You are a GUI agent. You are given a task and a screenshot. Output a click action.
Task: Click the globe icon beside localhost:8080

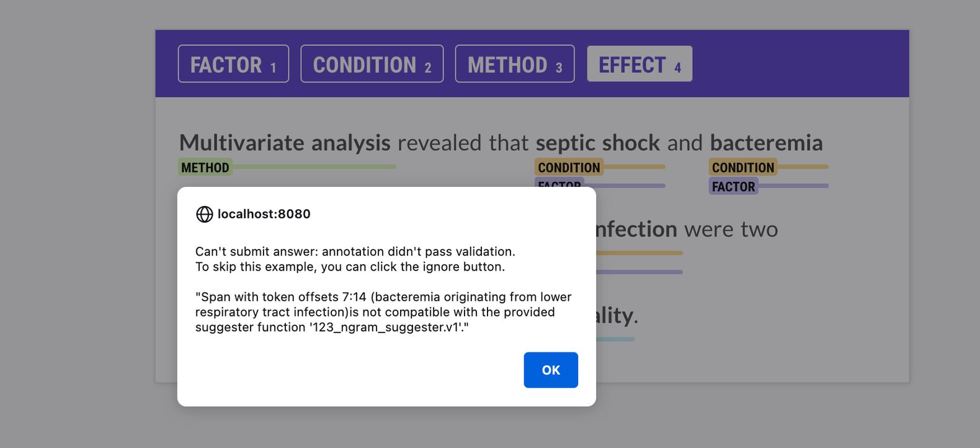[203, 214]
